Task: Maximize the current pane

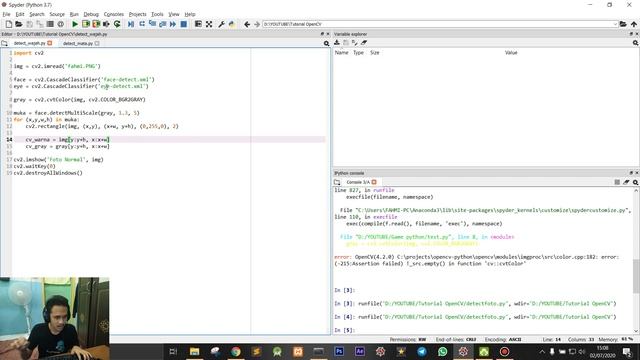Action: pyautogui.click(x=198, y=24)
